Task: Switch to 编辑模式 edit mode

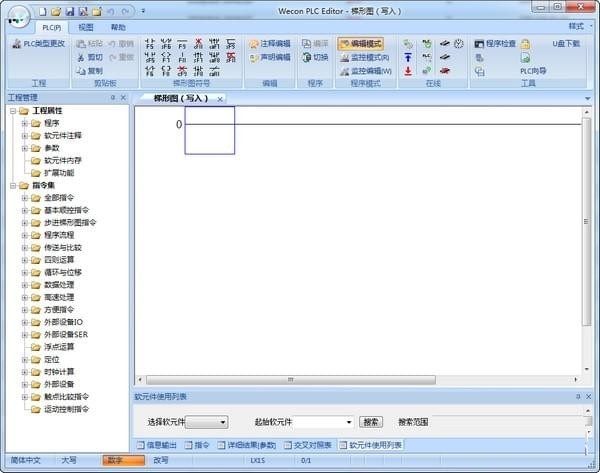Action: coord(361,44)
